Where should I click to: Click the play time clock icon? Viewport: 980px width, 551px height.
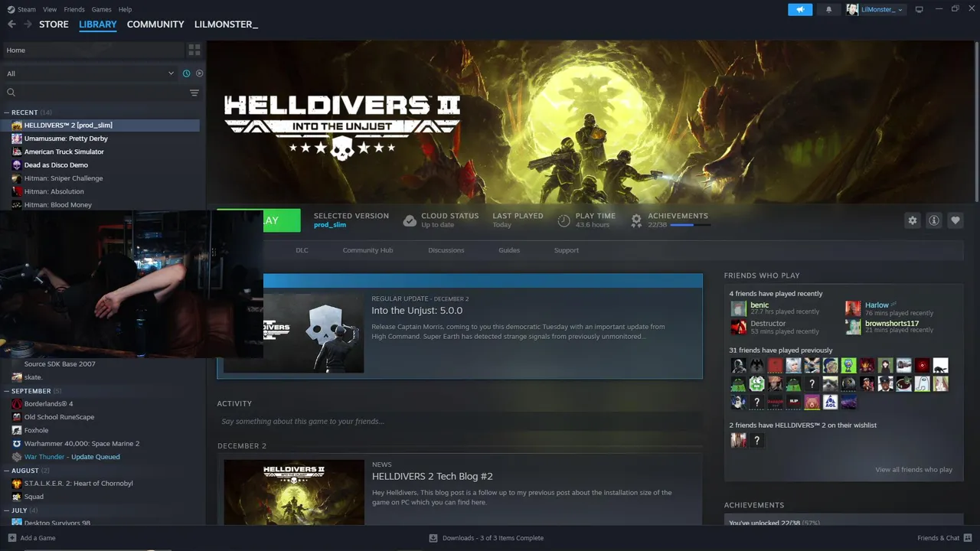coord(564,220)
